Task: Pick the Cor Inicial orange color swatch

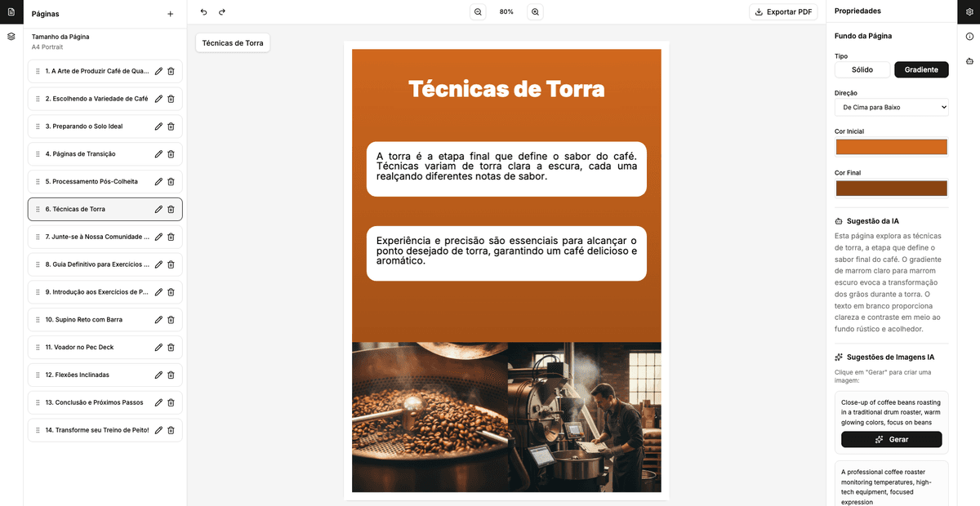Action: (891, 147)
